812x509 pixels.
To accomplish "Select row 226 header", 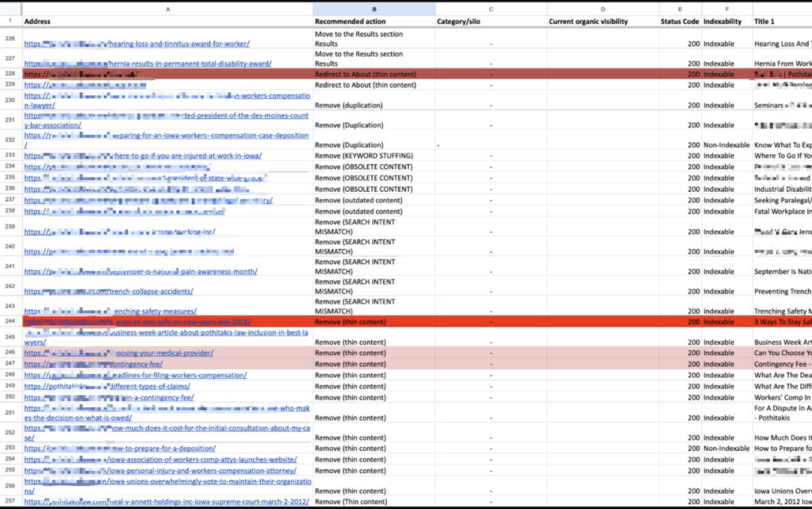I will (10, 39).
